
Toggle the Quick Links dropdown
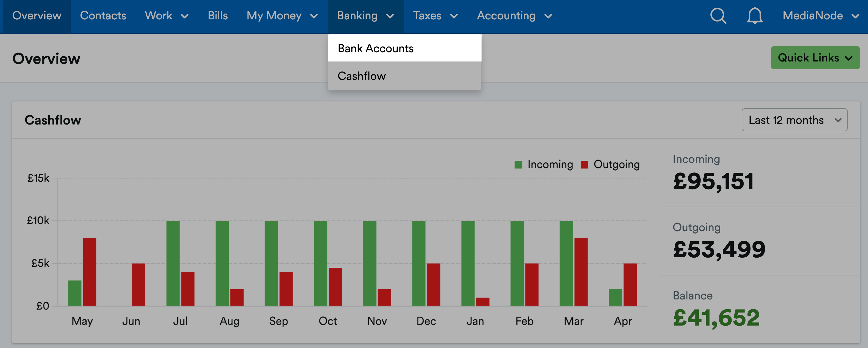pyautogui.click(x=815, y=57)
